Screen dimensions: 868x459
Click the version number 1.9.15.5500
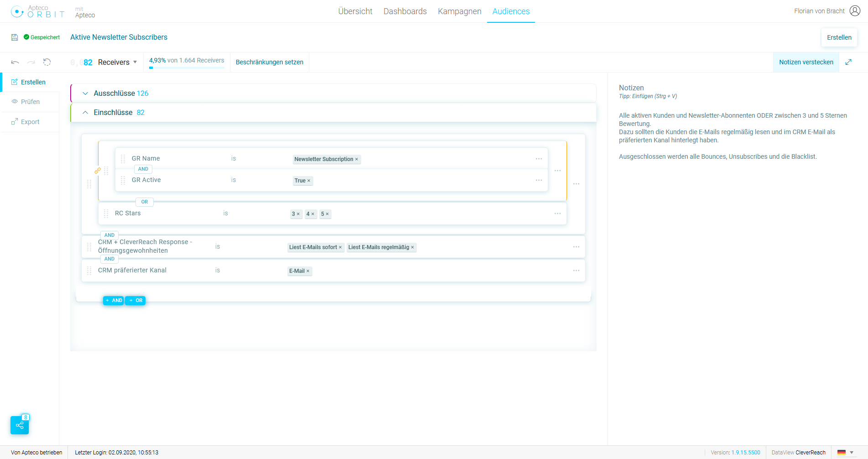pos(746,453)
